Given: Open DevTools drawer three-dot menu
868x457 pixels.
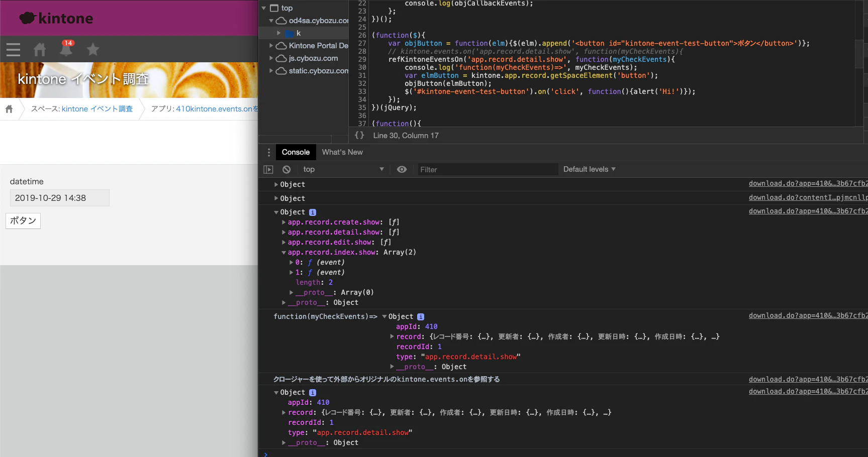Looking at the screenshot, I should (x=269, y=152).
